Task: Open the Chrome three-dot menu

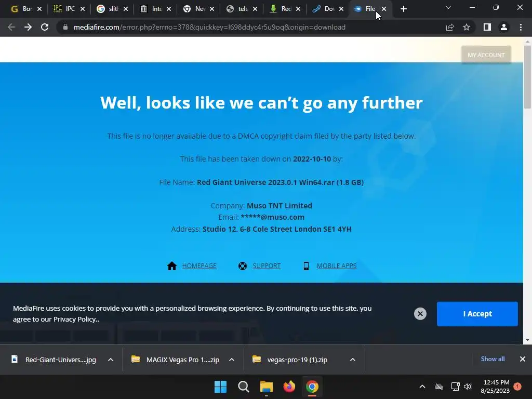Action: point(521,27)
